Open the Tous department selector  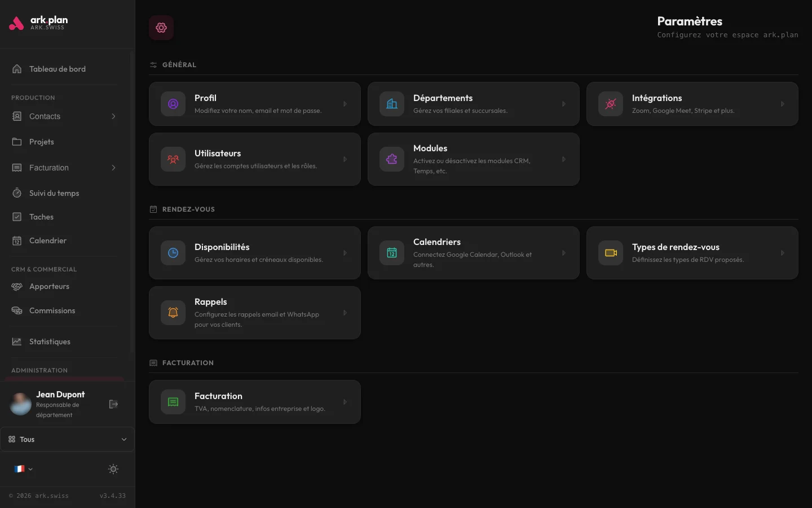[67, 439]
